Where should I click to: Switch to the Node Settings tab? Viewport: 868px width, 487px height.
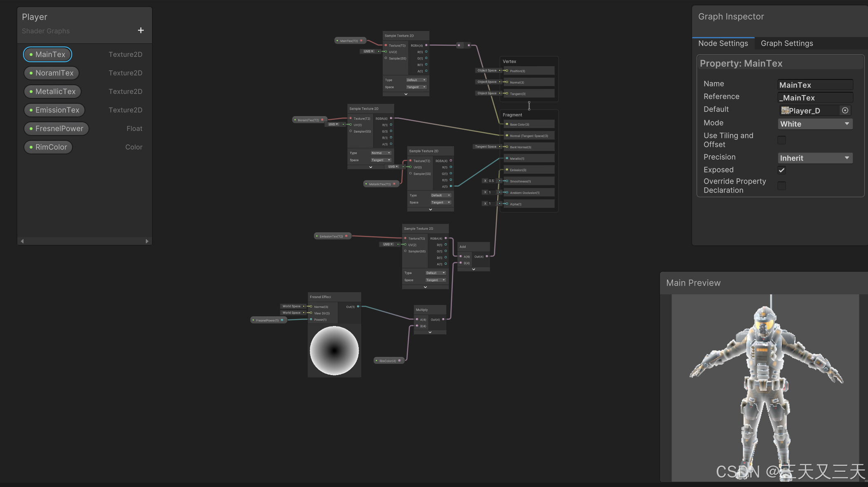point(723,43)
